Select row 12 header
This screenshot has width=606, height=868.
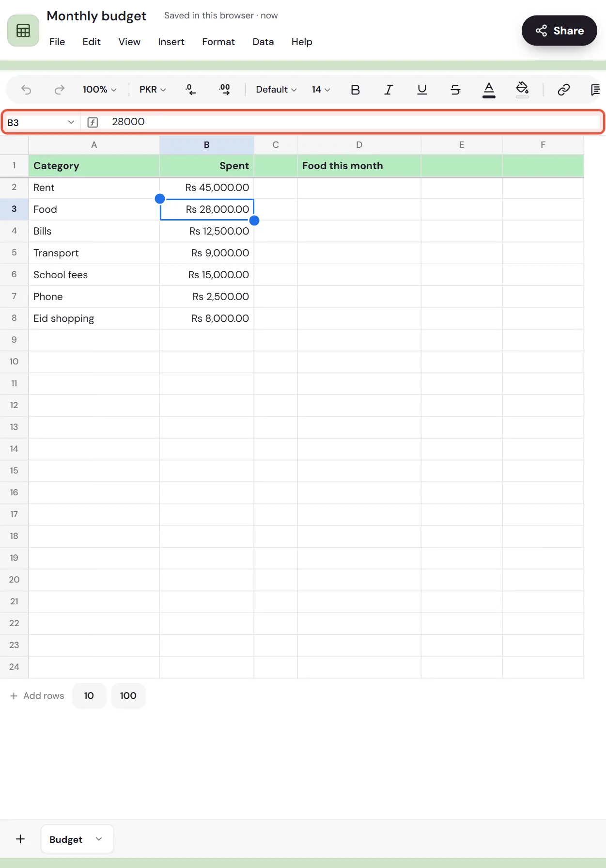tap(14, 405)
